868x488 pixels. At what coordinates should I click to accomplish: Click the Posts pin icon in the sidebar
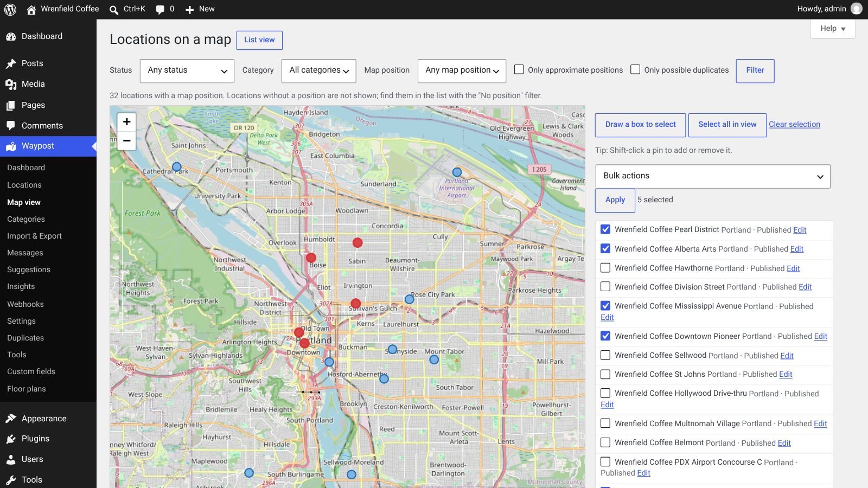[11, 63]
